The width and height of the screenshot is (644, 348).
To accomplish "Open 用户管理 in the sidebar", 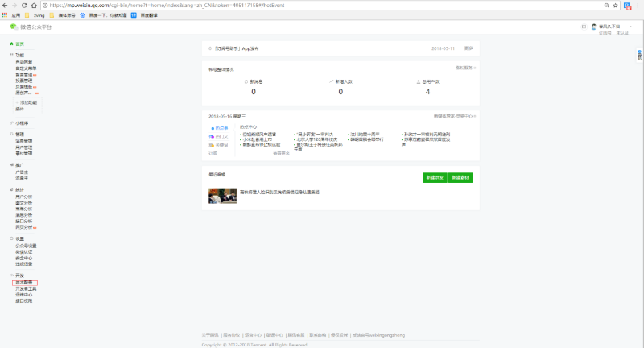I will click(24, 147).
